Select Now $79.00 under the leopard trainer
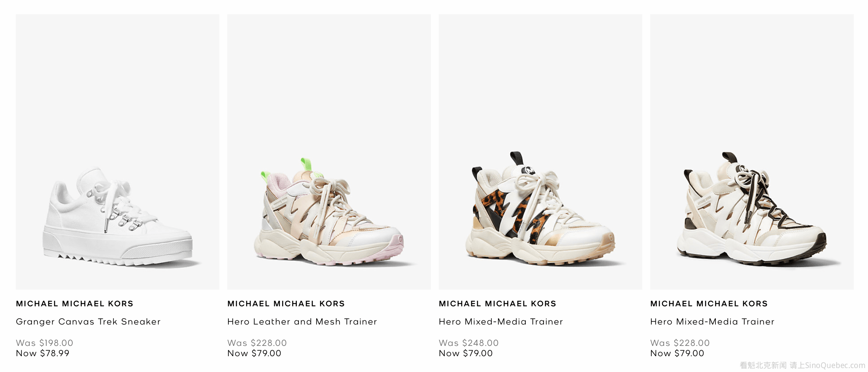Screen dimensions: 868x372 466,353
